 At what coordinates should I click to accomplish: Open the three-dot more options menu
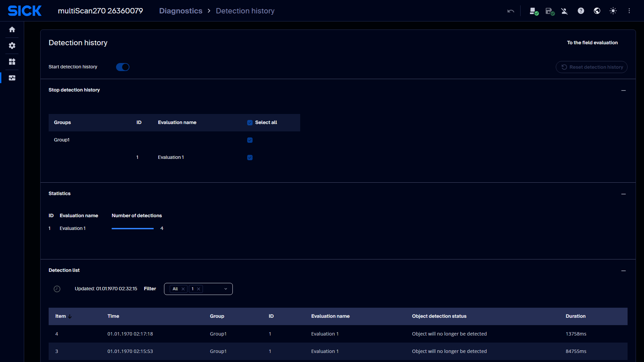coord(629,11)
